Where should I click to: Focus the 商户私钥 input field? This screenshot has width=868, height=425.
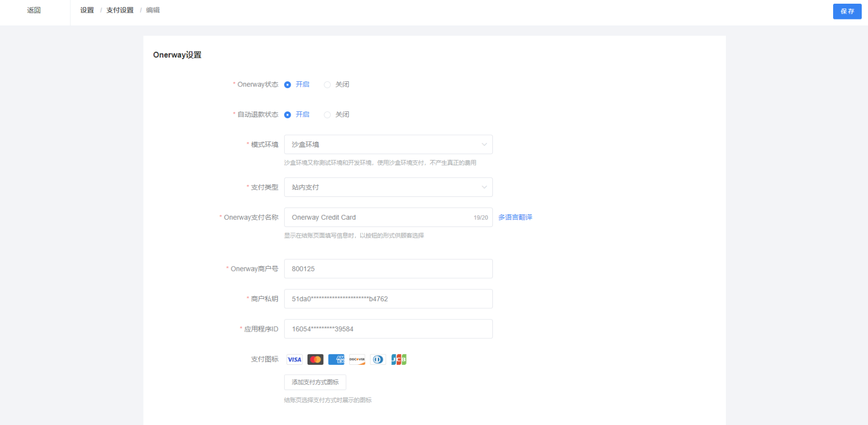(x=388, y=299)
